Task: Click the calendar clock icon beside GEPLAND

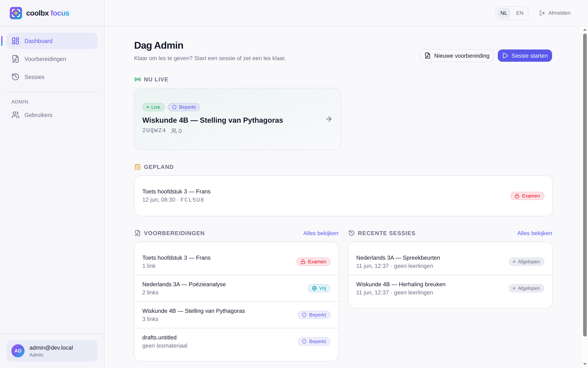Action: pos(138,167)
